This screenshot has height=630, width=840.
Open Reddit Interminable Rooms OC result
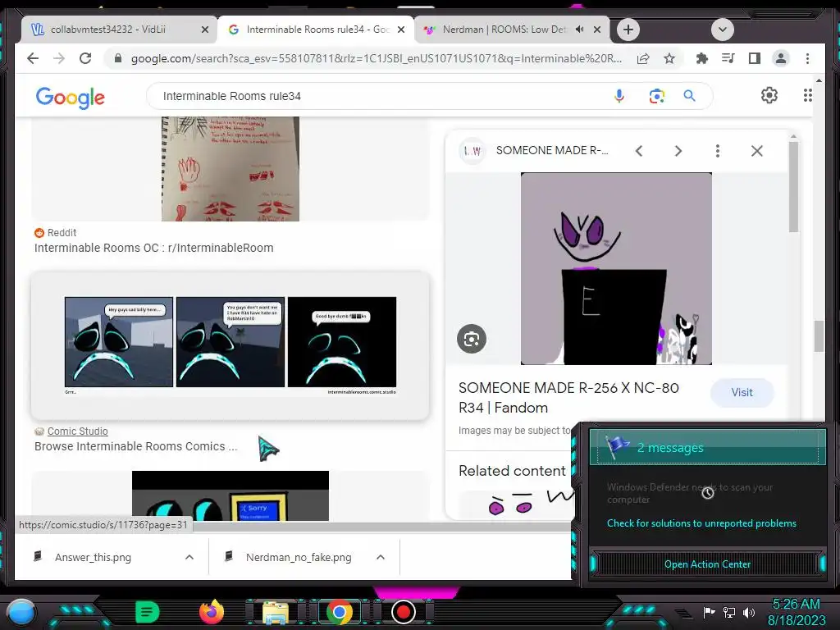153,248
